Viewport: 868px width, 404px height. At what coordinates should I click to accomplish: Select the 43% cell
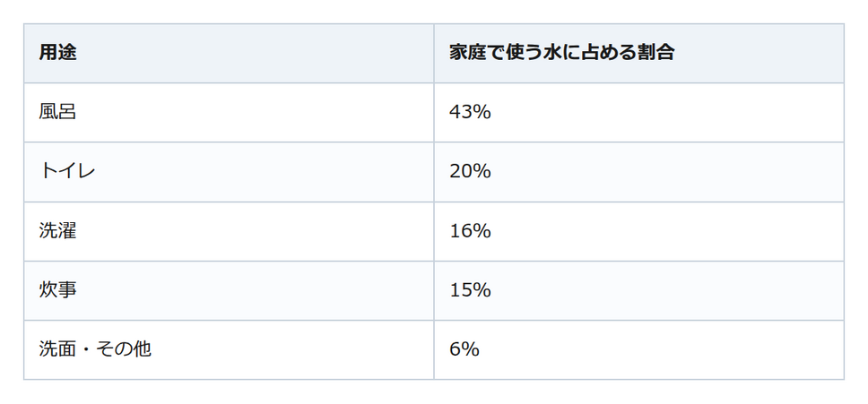[638, 113]
